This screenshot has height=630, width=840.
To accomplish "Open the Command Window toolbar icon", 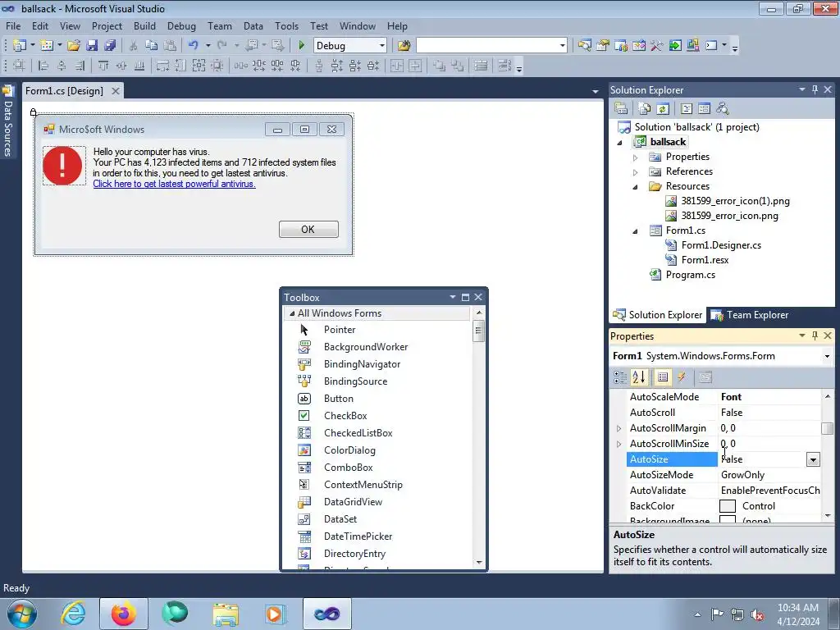I will point(711,46).
